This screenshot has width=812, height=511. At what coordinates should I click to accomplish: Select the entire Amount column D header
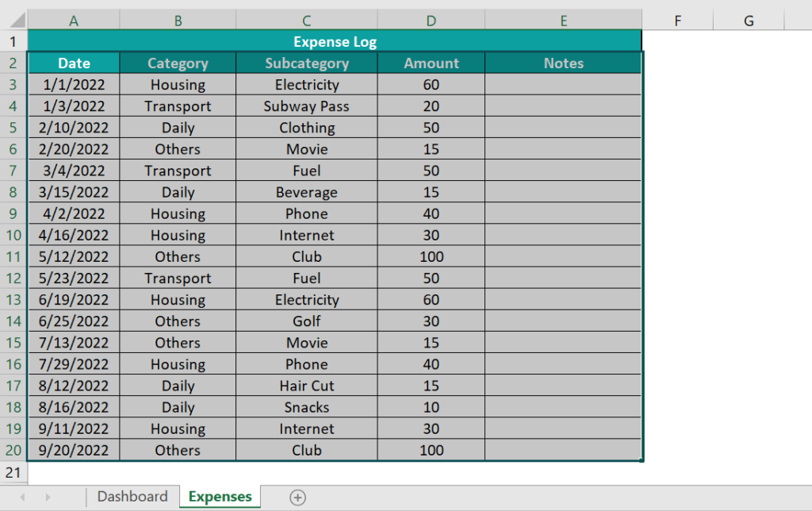[x=431, y=17]
